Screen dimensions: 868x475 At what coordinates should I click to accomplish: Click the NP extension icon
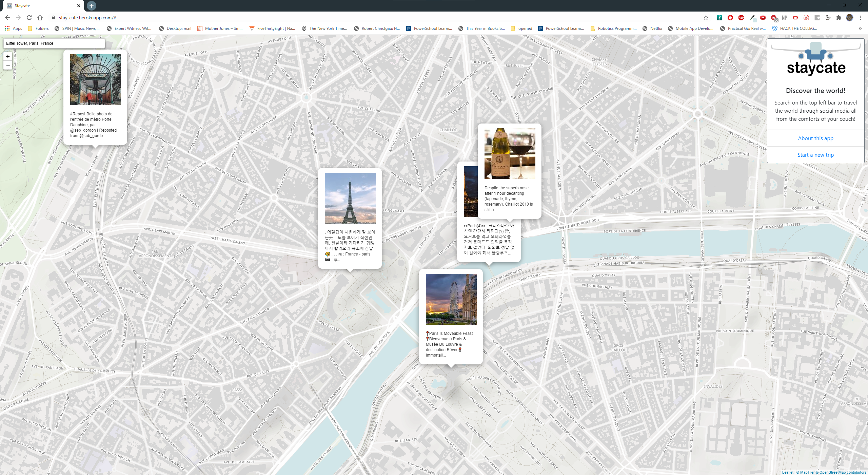(x=785, y=18)
